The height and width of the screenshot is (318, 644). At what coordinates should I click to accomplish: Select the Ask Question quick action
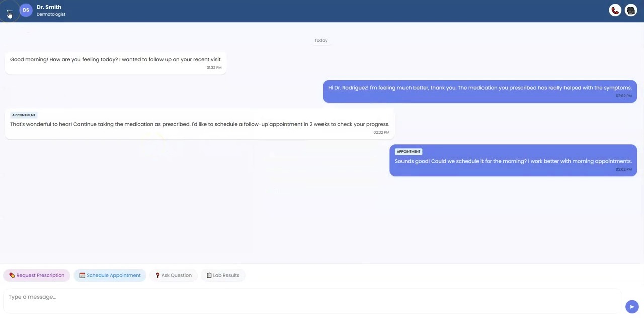pyautogui.click(x=174, y=275)
